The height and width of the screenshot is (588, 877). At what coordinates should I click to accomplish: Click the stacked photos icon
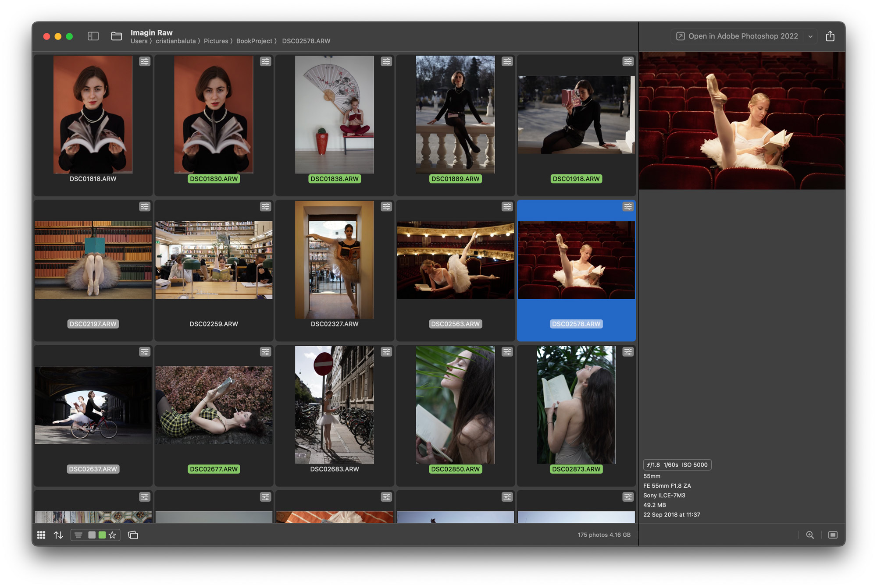pos(133,535)
